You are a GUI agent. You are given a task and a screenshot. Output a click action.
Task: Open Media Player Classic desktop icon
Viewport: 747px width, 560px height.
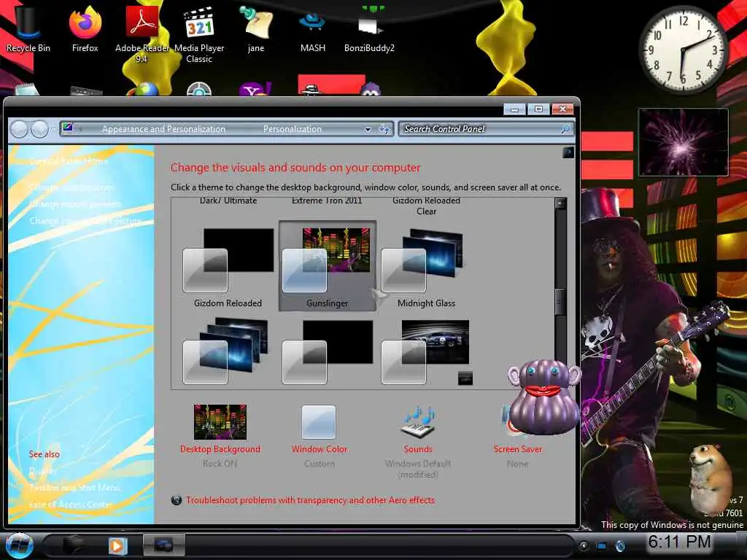click(x=199, y=34)
